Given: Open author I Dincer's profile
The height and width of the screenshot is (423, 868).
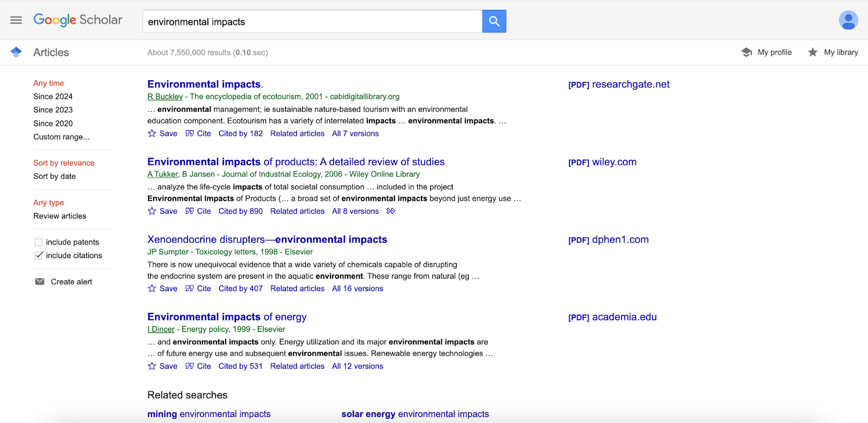Looking at the screenshot, I should click(x=161, y=329).
